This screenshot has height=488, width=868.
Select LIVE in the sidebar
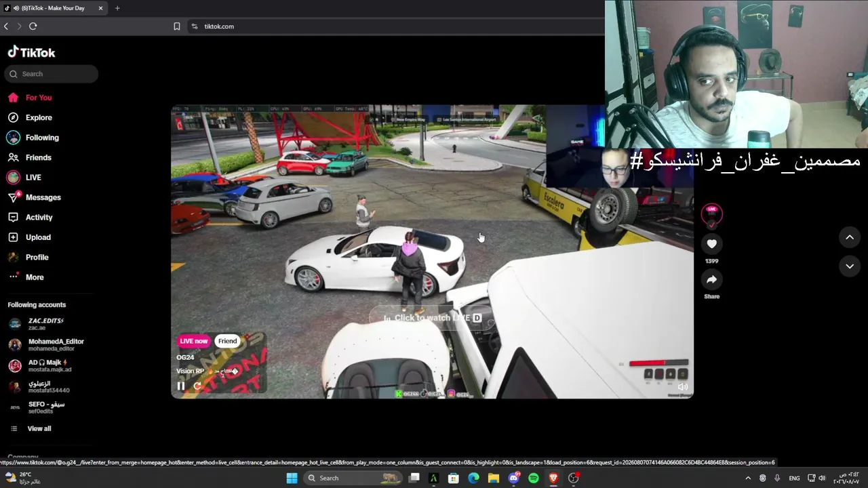pos(33,178)
